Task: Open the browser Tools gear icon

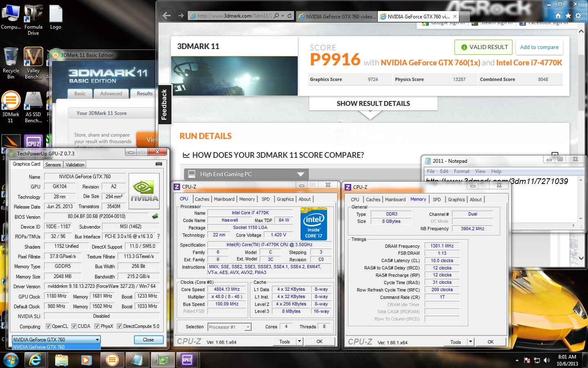Action: (x=578, y=16)
